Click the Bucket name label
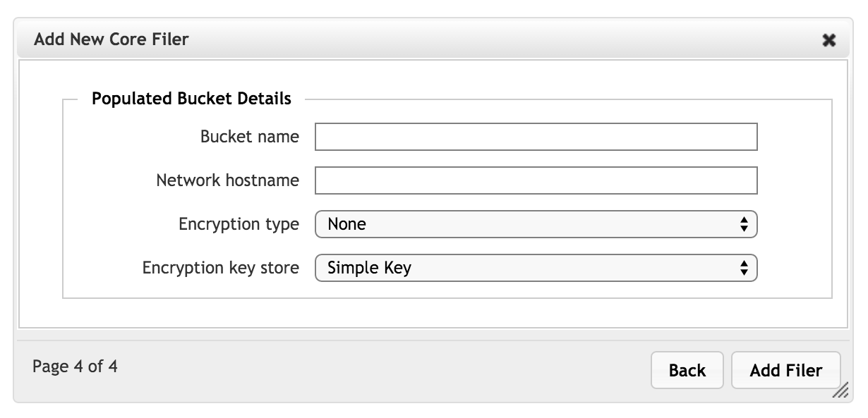Image resolution: width=868 pixels, height=418 pixels. pyautogui.click(x=250, y=137)
